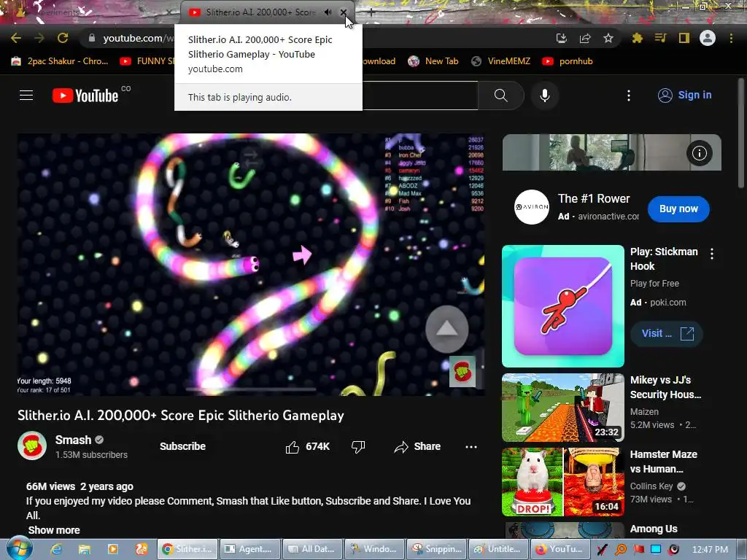Screen dimensions: 747x560
Task: Open the Chrome profile avatar
Action: click(x=708, y=38)
